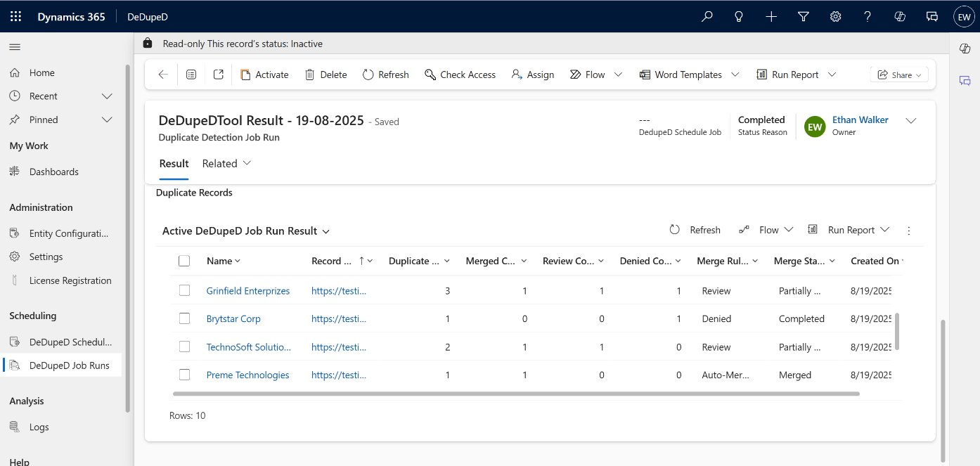Click the app launcher waffle icon
Screen dimensions: 980x466
pyautogui.click(x=15, y=17)
